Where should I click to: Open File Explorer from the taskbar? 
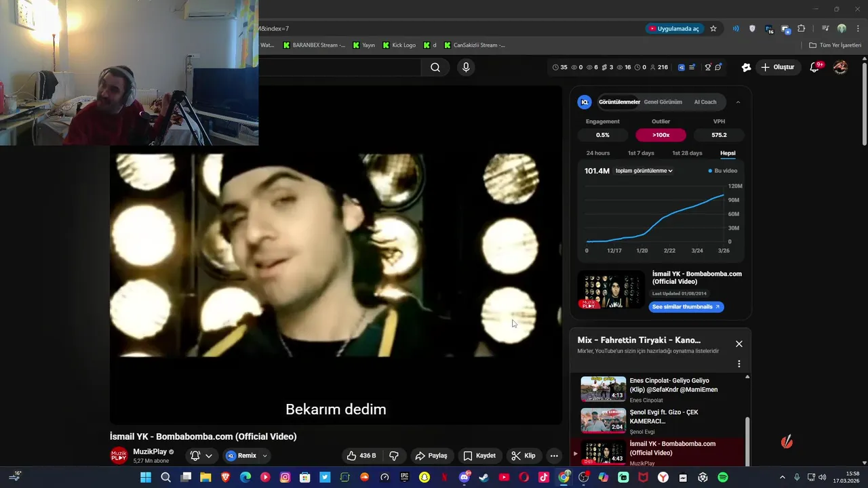205,477
